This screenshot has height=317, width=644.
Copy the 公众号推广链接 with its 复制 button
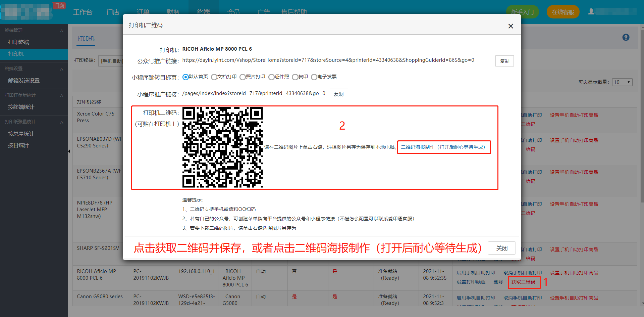click(504, 61)
